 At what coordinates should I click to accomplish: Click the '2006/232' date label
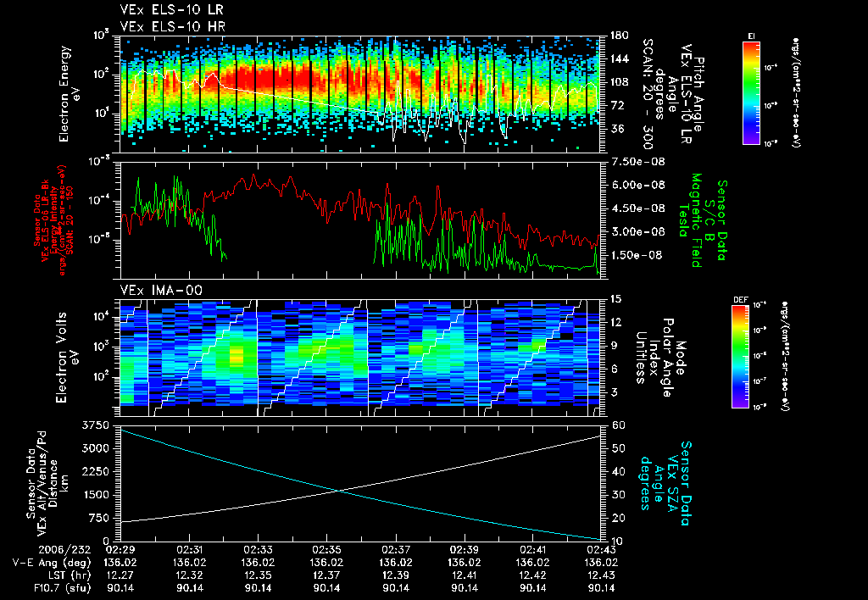tap(64, 550)
